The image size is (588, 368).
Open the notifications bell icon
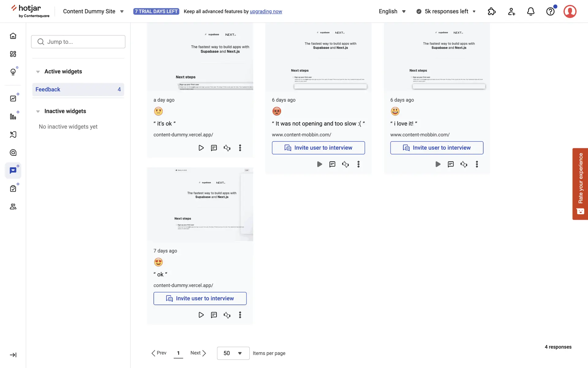[x=531, y=11]
